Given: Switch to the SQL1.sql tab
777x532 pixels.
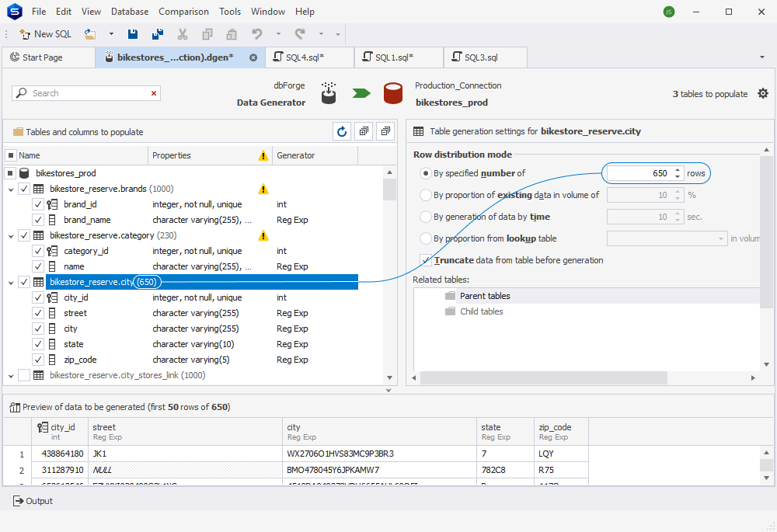Looking at the screenshot, I should [x=399, y=57].
